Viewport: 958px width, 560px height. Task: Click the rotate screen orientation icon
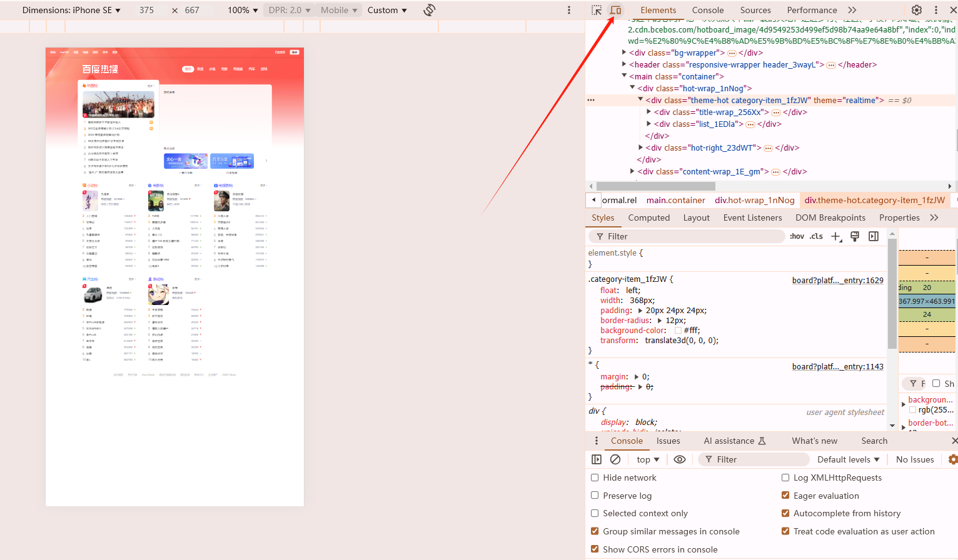click(x=430, y=10)
